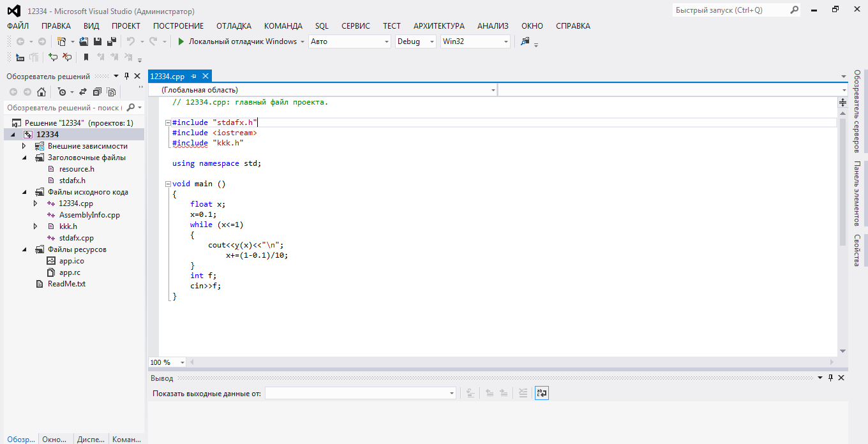Open the Обозреватель серверов side panel
This screenshot has height=444, width=868.
857,112
